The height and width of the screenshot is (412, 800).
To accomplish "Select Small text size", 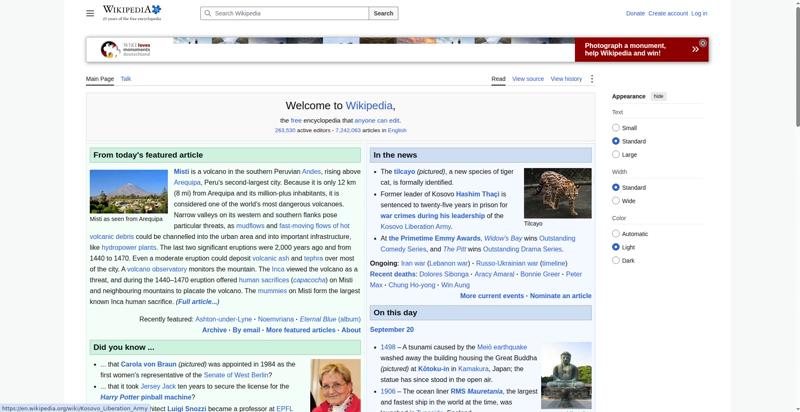I will coord(616,127).
